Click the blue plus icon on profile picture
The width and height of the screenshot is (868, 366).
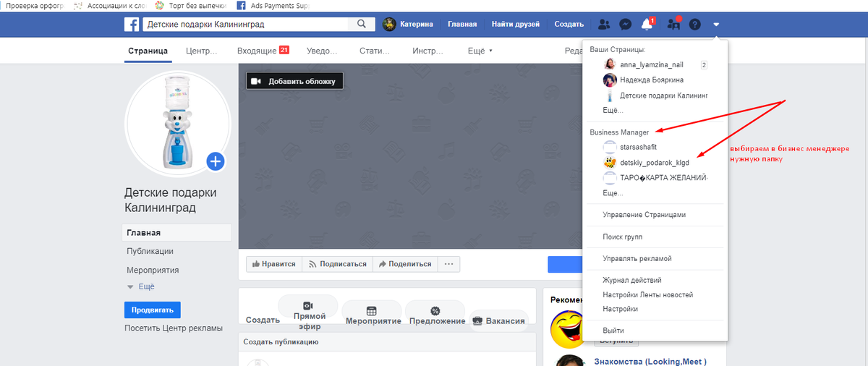click(x=215, y=161)
